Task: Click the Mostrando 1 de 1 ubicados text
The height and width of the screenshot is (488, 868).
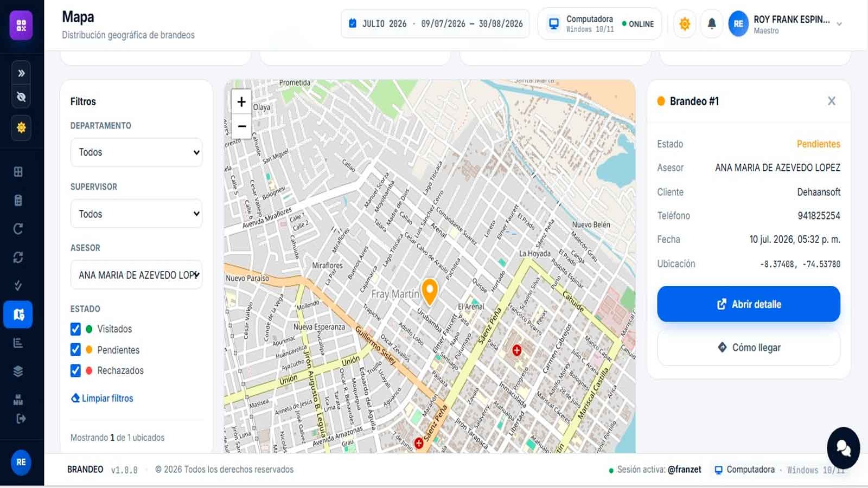Action: (x=117, y=438)
